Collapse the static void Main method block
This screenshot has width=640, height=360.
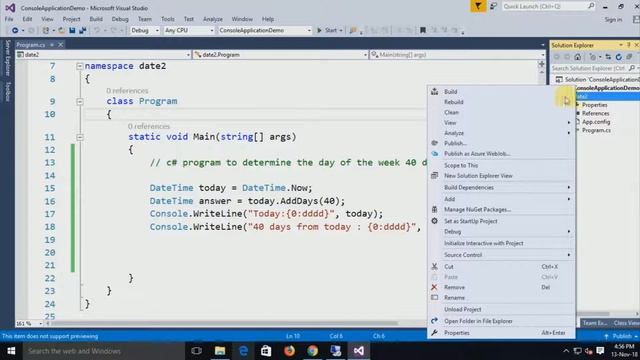click(80, 137)
